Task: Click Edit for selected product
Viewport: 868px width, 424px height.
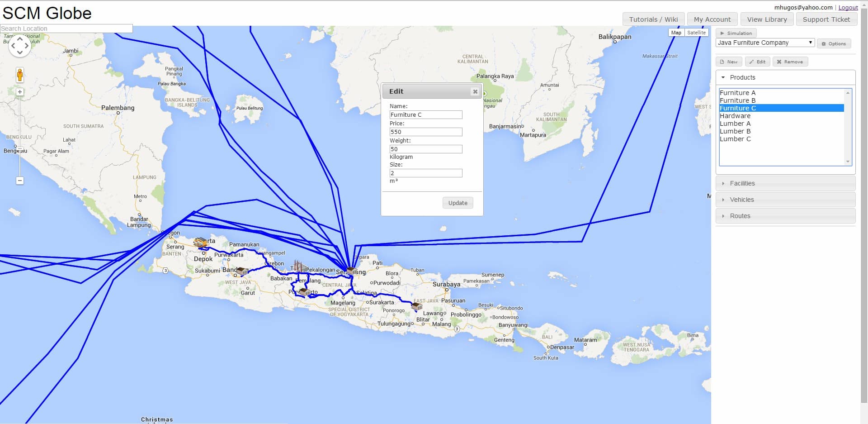Action: (x=757, y=62)
